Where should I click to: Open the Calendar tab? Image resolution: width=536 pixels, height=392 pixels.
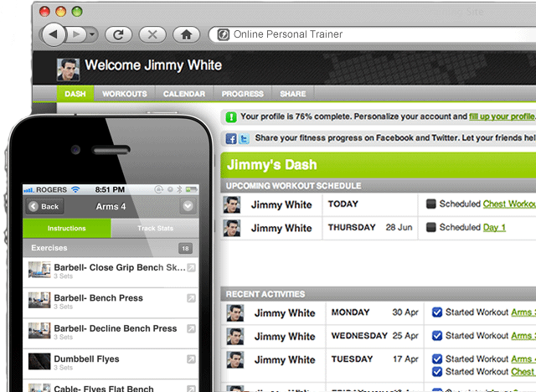click(x=183, y=94)
